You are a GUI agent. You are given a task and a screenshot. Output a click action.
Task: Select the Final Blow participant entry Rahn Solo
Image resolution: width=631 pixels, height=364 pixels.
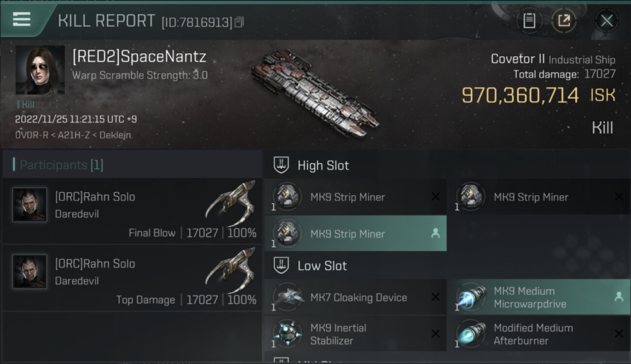(x=132, y=211)
